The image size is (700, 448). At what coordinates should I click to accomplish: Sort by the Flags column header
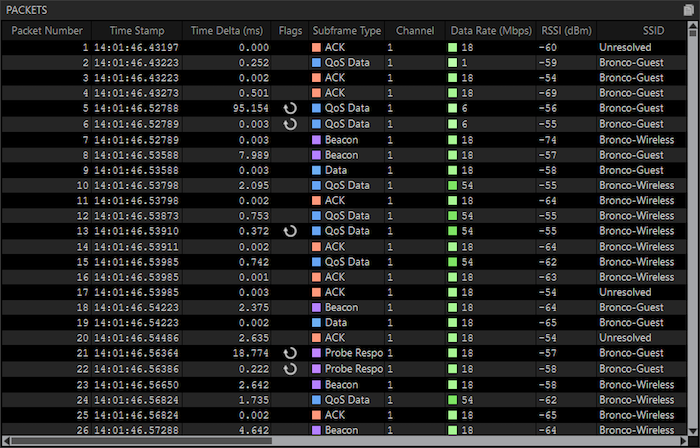pos(290,31)
